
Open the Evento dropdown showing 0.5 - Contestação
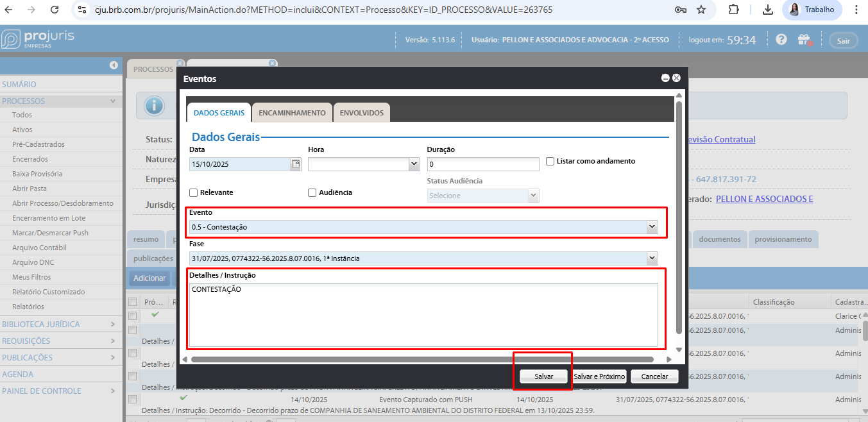coord(652,227)
